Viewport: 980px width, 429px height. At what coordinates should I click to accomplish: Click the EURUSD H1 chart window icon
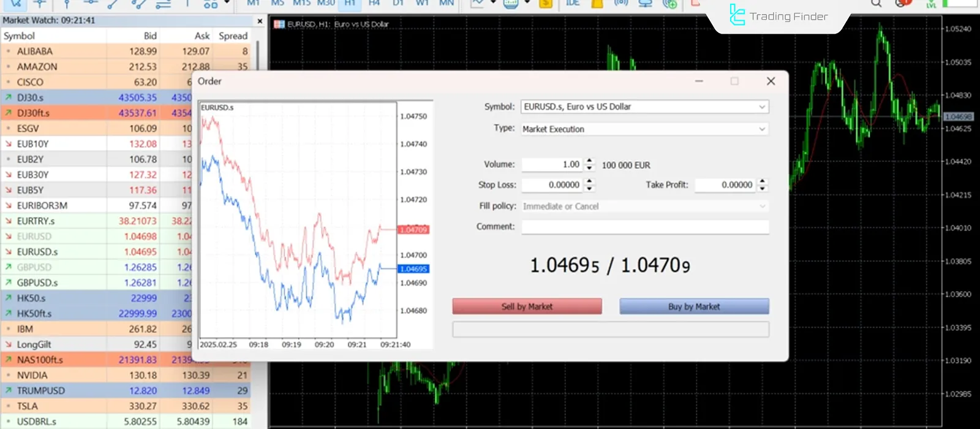tap(279, 25)
